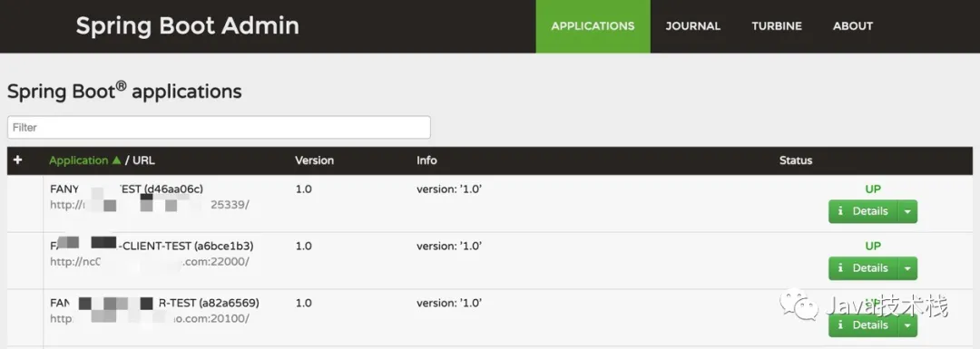The image size is (980, 349).
Task: Focus the Filter input field
Action: click(219, 128)
